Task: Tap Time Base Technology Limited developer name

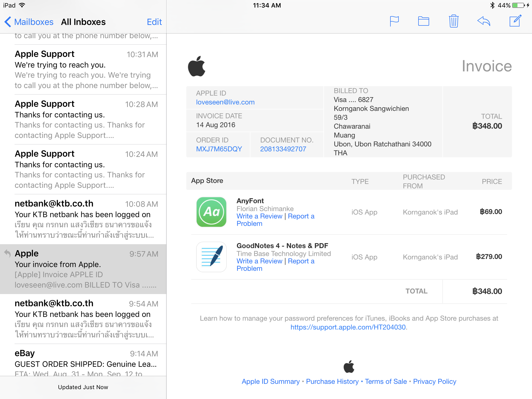Action: tap(284, 254)
